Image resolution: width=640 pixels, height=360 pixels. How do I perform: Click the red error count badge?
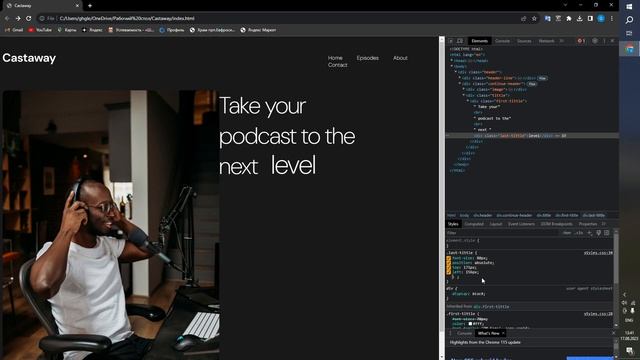click(581, 41)
